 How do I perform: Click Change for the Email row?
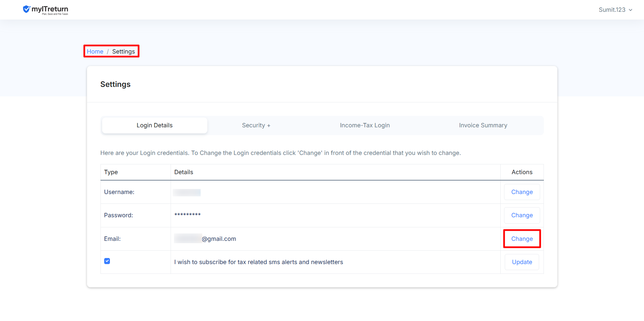522,239
